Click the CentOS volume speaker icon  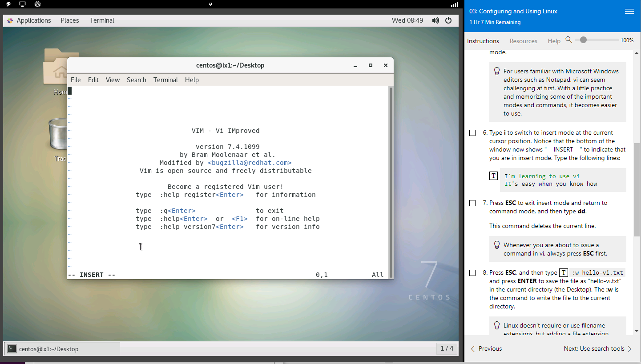[x=435, y=20]
